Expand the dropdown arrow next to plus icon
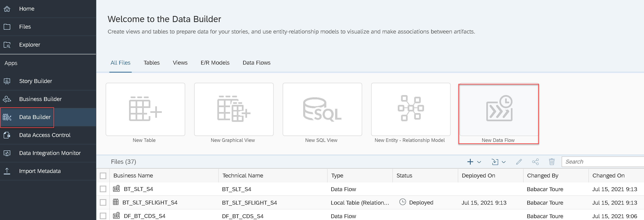 479,162
